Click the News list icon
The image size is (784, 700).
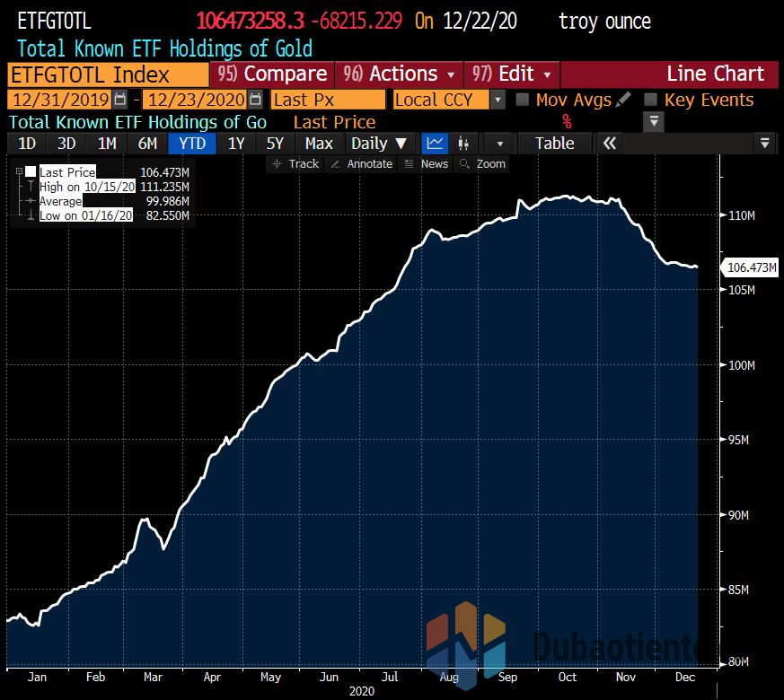pyautogui.click(x=409, y=164)
